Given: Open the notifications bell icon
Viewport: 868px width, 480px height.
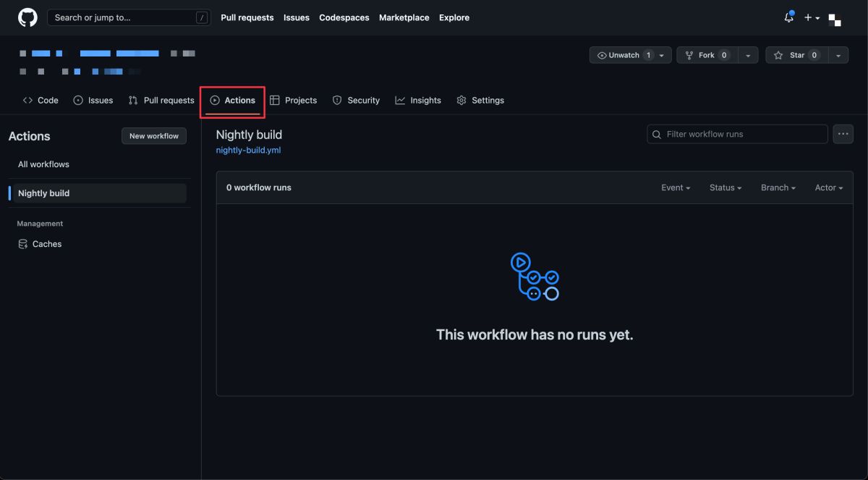Looking at the screenshot, I should [788, 17].
